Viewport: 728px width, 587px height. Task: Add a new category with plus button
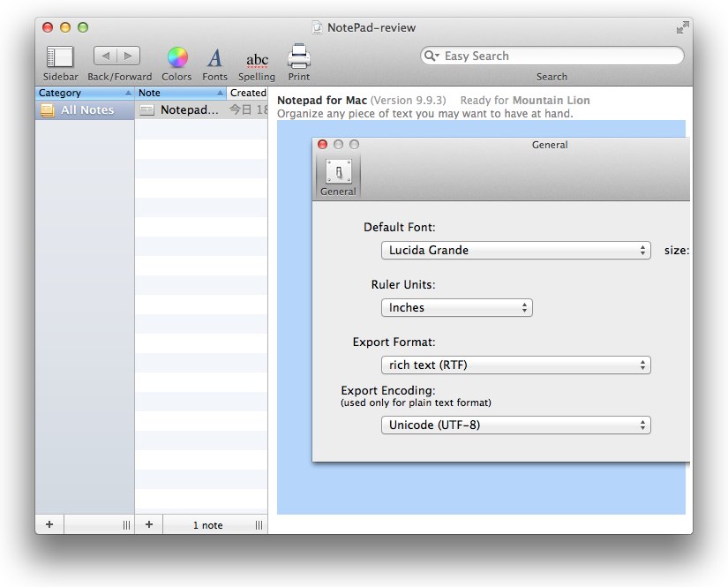click(49, 524)
